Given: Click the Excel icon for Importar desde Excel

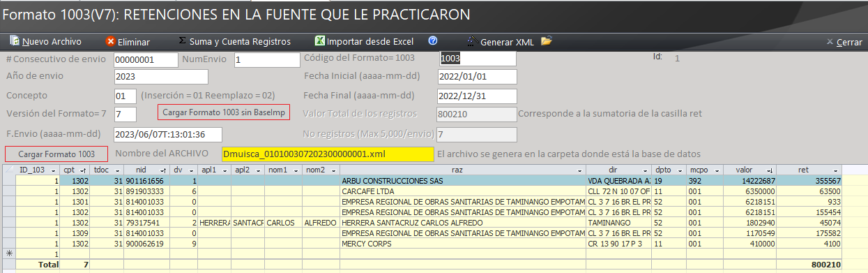Looking at the screenshot, I should (x=319, y=41).
